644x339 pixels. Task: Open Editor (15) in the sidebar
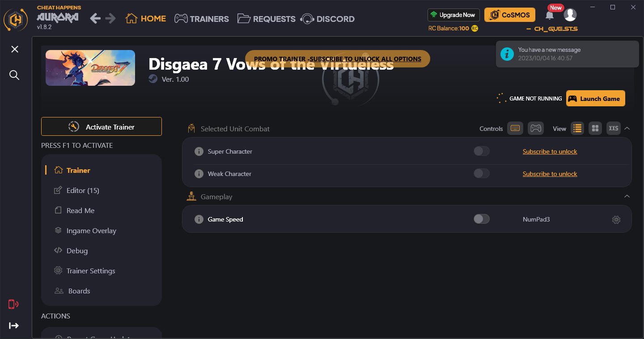pos(83,191)
